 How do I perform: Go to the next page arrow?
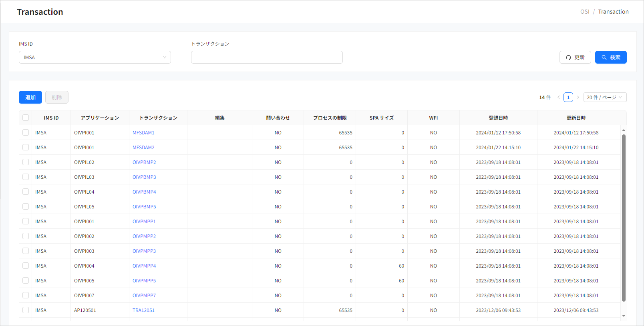tap(578, 97)
